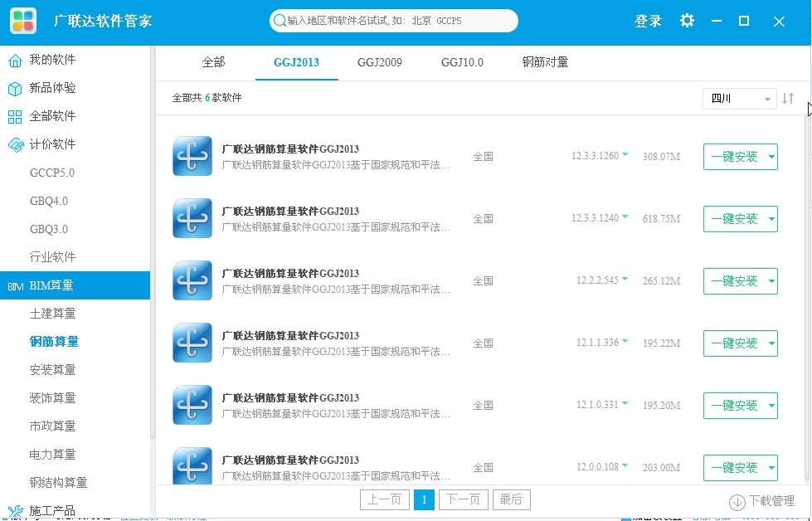Click the cube icon beside 新品体验
The height and width of the screenshot is (521, 812).
pos(15,89)
